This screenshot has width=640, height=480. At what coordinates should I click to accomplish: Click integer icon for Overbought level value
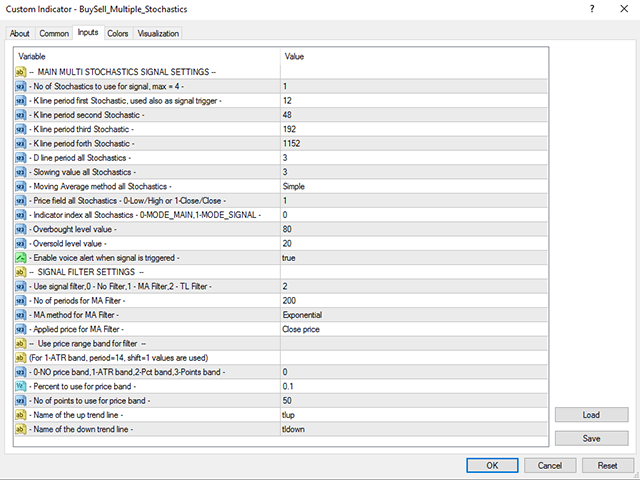click(x=20, y=229)
